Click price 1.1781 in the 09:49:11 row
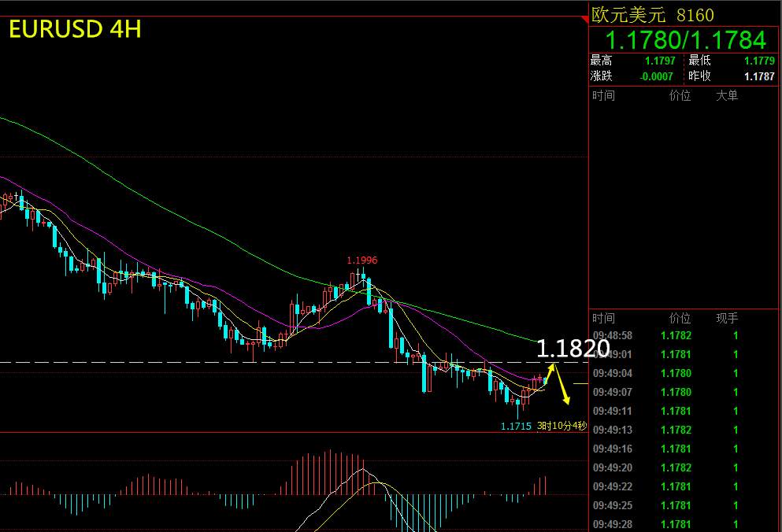The width and height of the screenshot is (782, 532). point(676,412)
